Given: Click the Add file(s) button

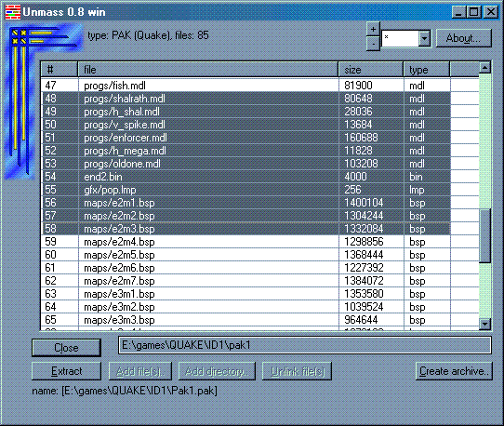Looking at the screenshot, I should (x=140, y=371).
